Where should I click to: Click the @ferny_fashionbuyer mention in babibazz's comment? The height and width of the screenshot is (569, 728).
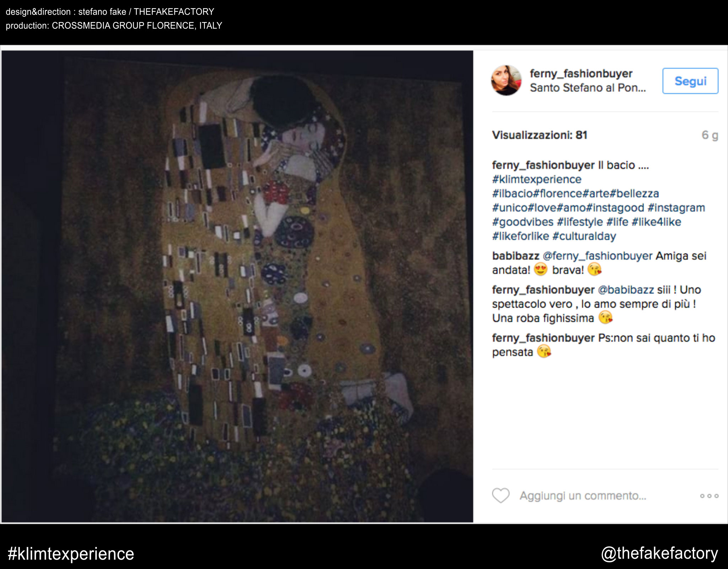point(597,256)
